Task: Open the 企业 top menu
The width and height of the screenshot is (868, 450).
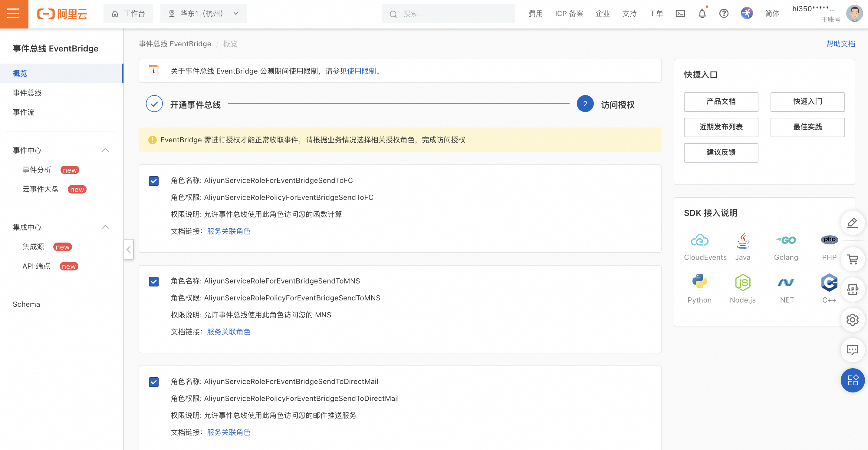Action: click(603, 14)
